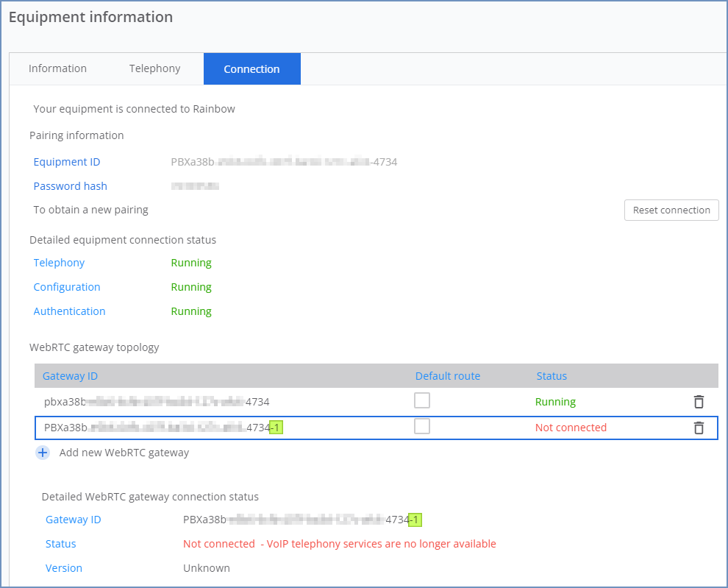Click the Default route column header

[447, 376]
